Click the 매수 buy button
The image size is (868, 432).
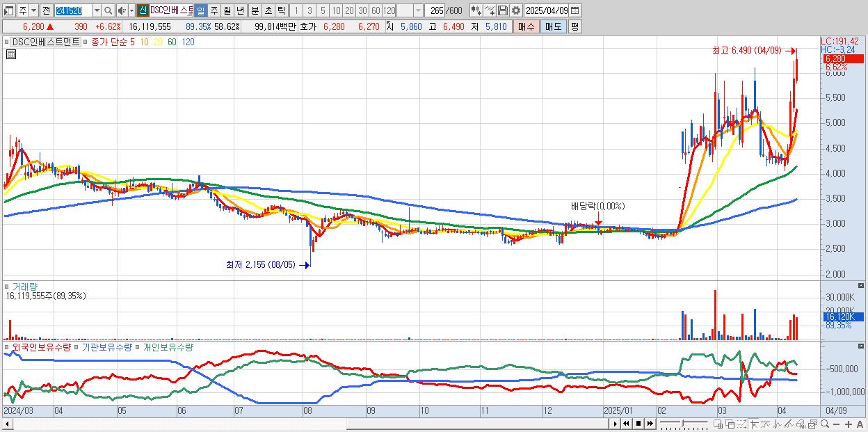[526, 26]
